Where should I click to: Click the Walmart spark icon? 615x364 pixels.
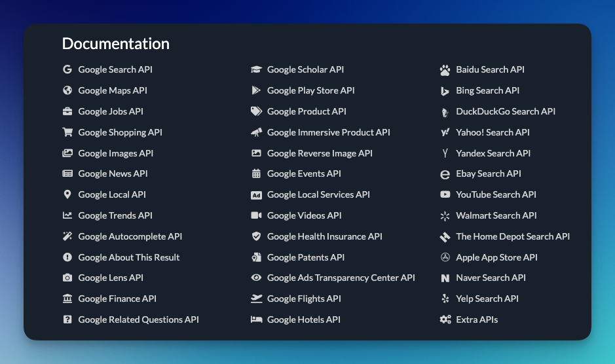[x=445, y=216]
